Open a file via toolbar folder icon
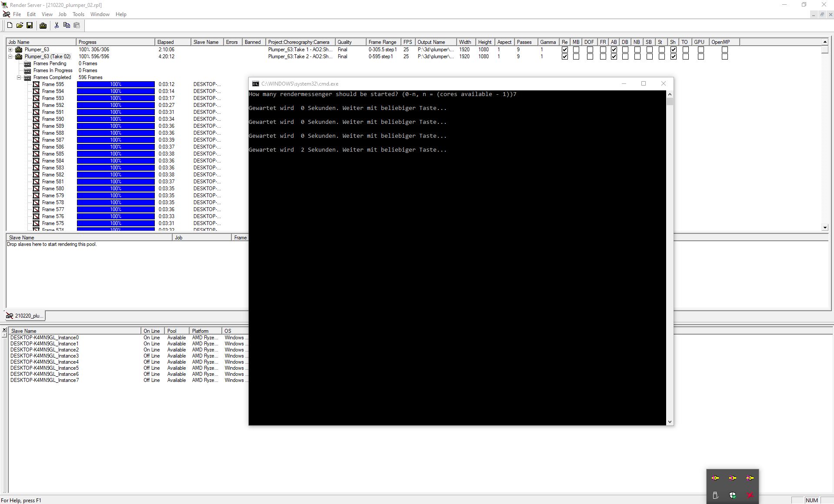Viewport: 834px width, 504px height. click(20, 26)
